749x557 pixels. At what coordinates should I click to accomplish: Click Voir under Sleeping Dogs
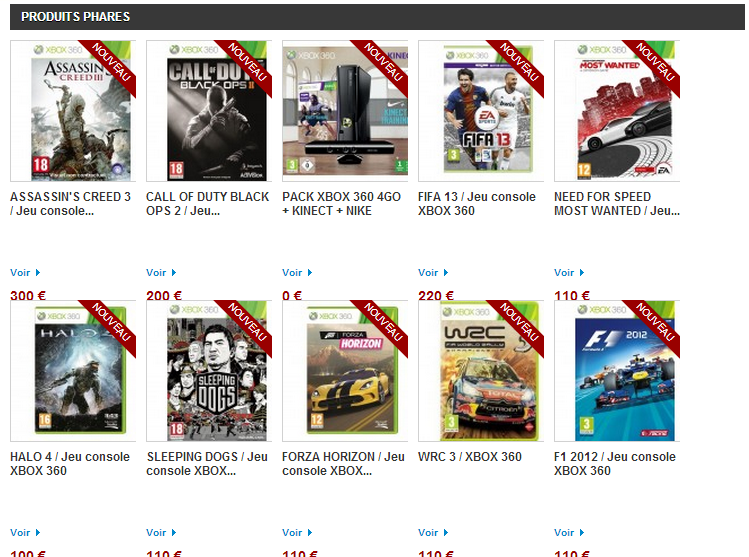pyautogui.click(x=161, y=533)
